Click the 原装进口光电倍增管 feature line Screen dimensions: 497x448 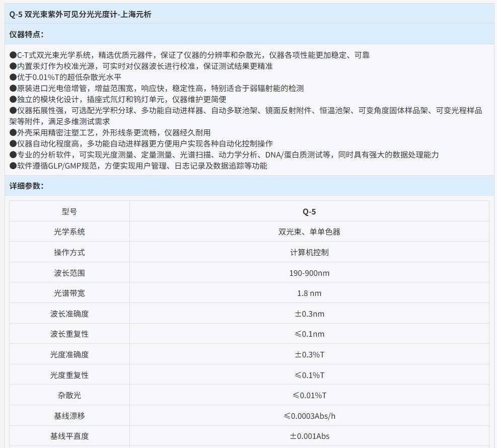click(157, 88)
